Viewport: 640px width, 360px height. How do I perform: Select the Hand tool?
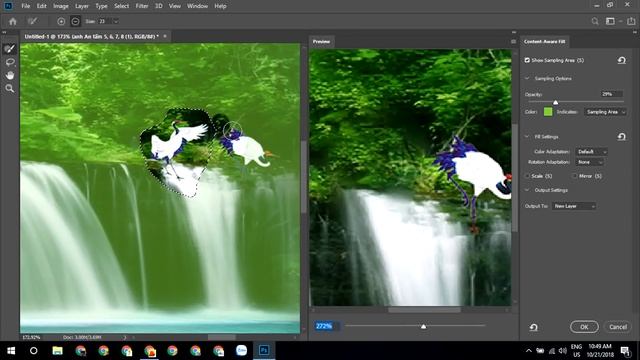click(9, 75)
